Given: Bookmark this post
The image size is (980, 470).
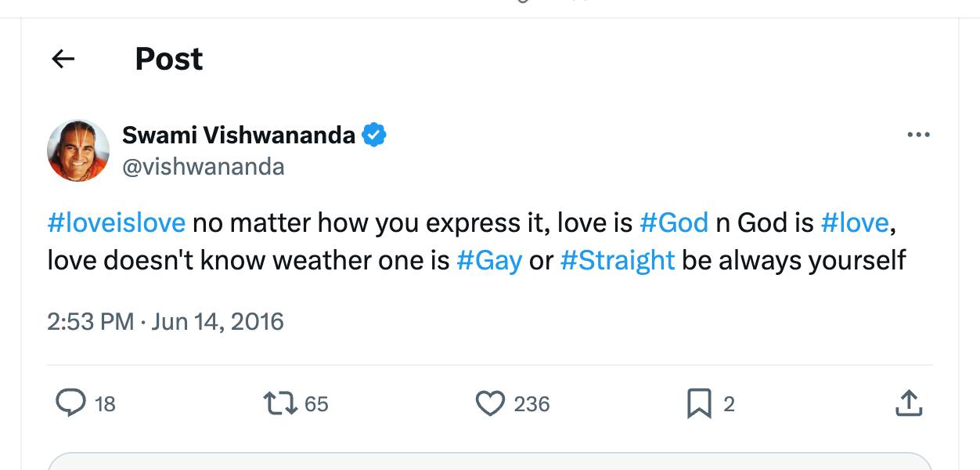Looking at the screenshot, I should point(698,403).
